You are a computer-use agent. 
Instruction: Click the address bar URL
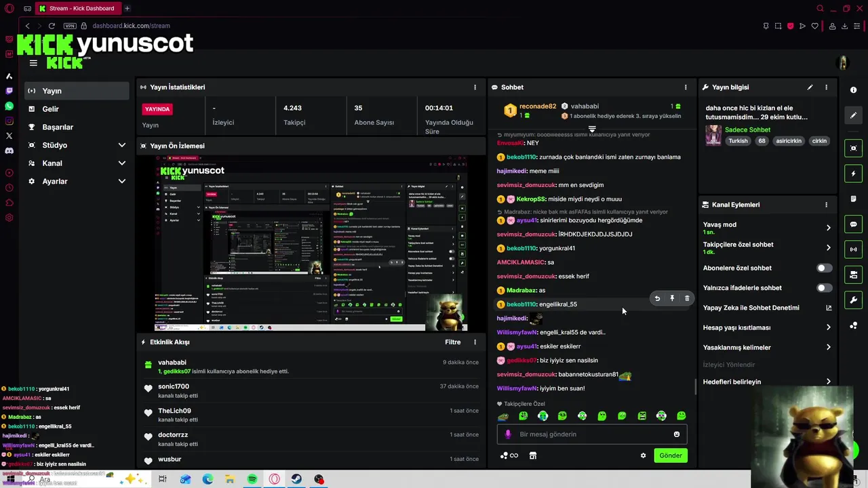coord(131,26)
